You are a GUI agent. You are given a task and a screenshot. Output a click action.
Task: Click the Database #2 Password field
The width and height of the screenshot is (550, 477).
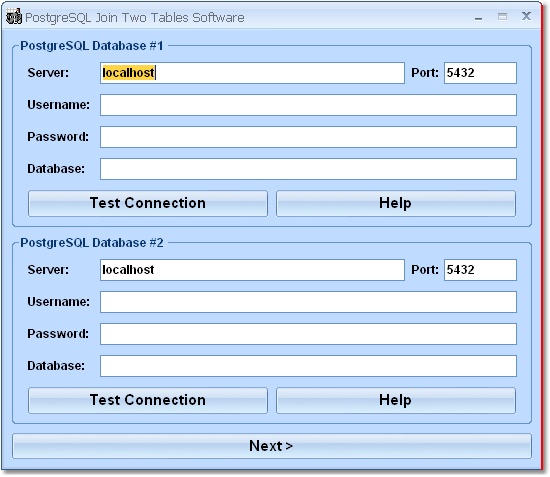[308, 334]
